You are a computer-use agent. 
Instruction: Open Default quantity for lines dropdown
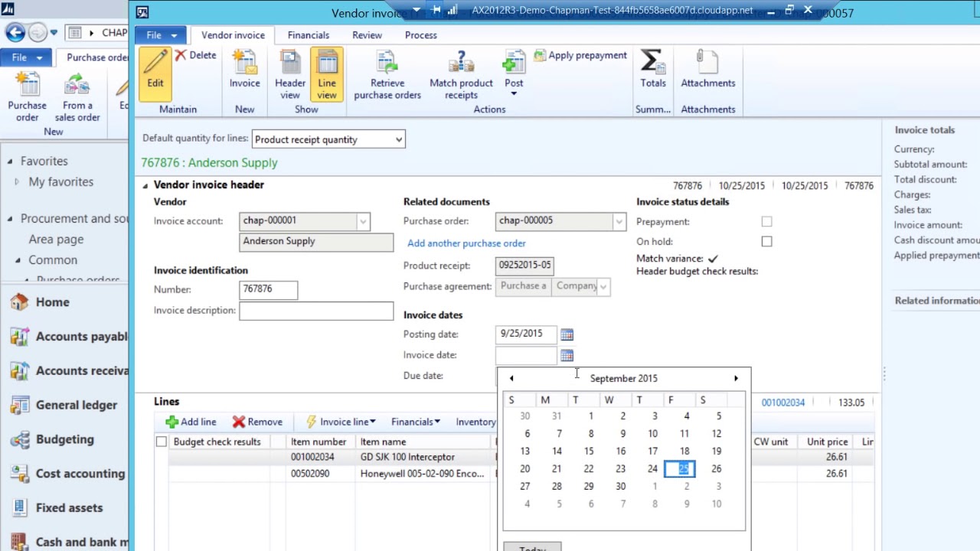point(398,139)
